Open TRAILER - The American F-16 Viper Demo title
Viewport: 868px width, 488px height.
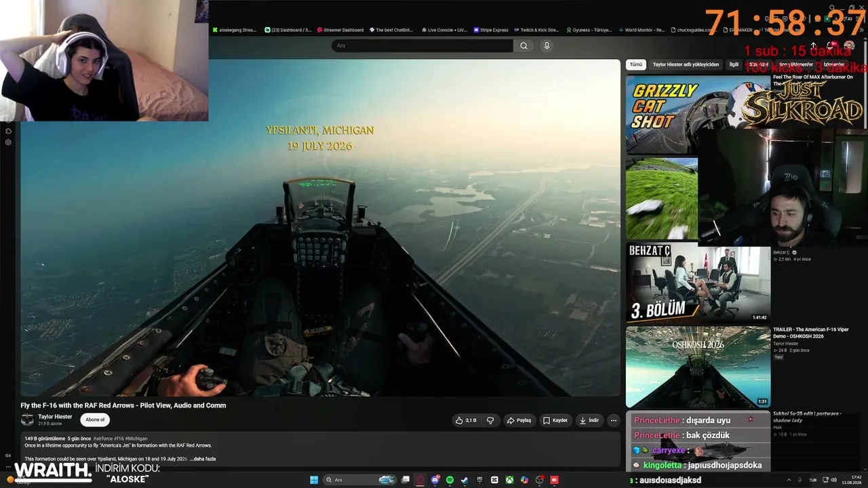(811, 333)
